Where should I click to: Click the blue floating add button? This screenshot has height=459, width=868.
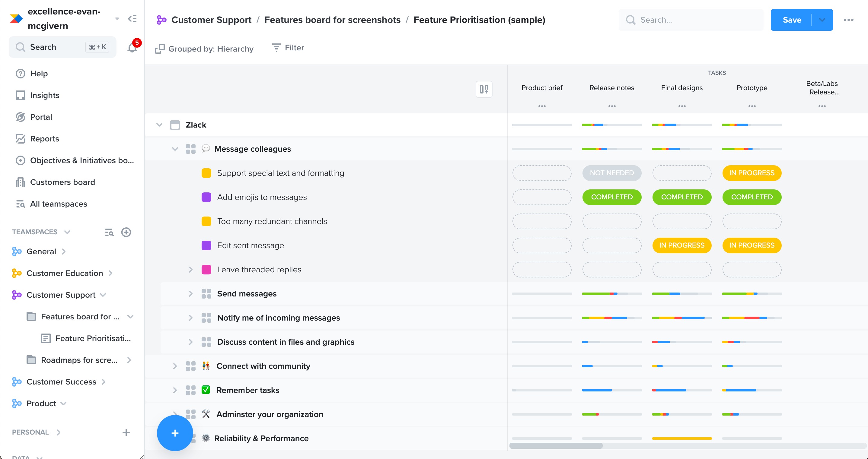click(175, 433)
